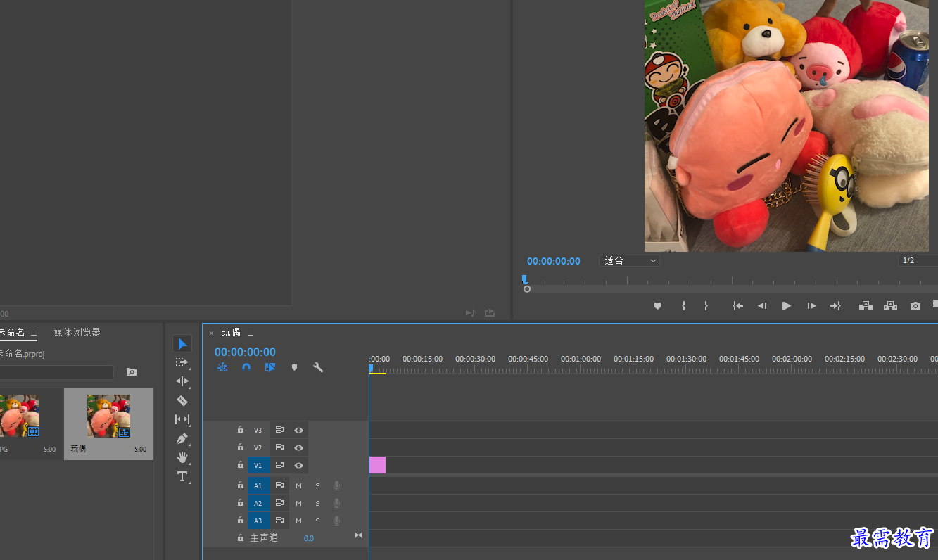Screen dimensions: 938x560
Task: Select the pink clip on V1
Action: click(x=377, y=465)
